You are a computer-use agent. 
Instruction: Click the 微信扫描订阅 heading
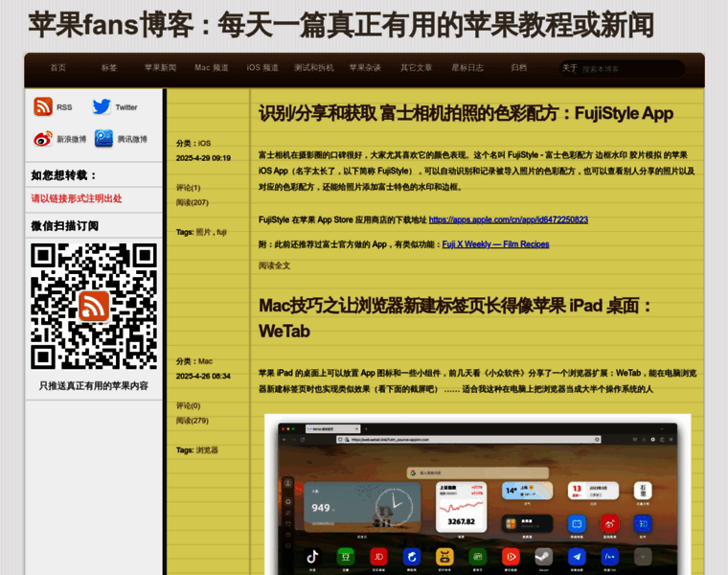click(x=64, y=226)
